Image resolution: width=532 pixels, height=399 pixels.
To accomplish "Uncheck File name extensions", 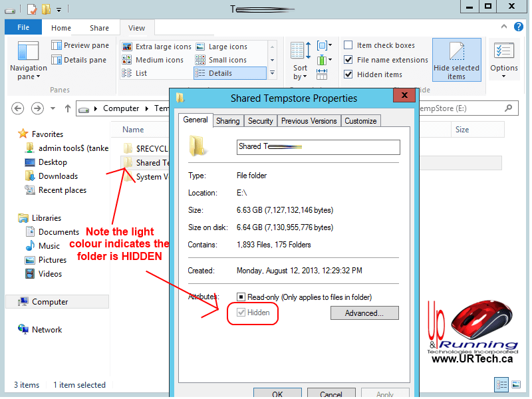I will [348, 60].
